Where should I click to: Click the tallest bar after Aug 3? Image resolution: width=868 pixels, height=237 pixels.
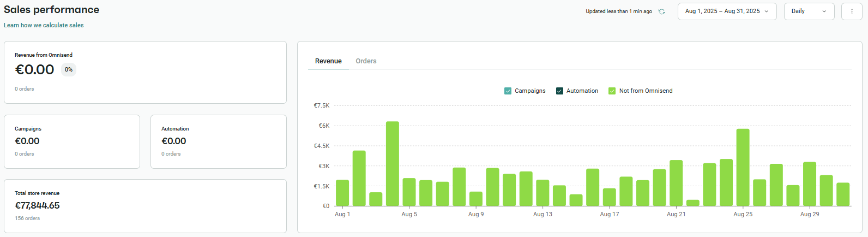tap(393, 164)
